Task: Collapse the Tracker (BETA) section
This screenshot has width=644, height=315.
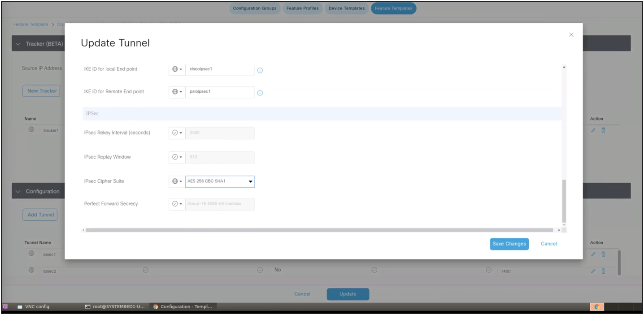Action: (18, 44)
